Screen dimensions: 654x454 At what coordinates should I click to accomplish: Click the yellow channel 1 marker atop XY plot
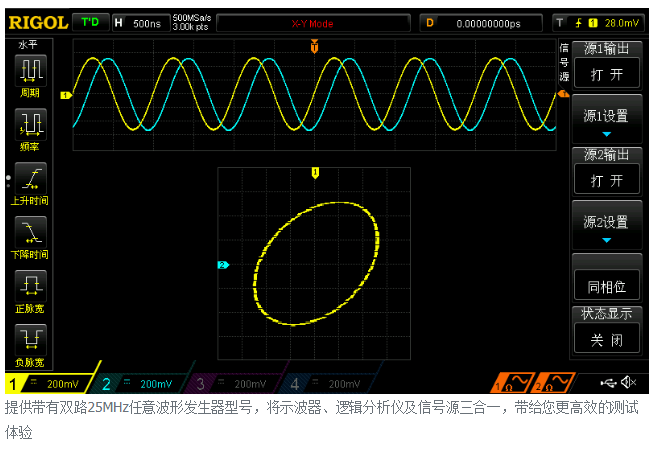pos(315,173)
